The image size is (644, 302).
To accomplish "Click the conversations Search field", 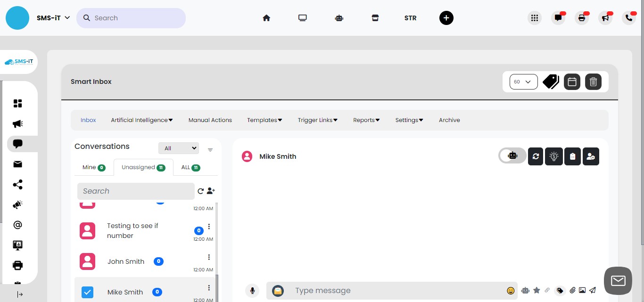I will click(x=136, y=191).
